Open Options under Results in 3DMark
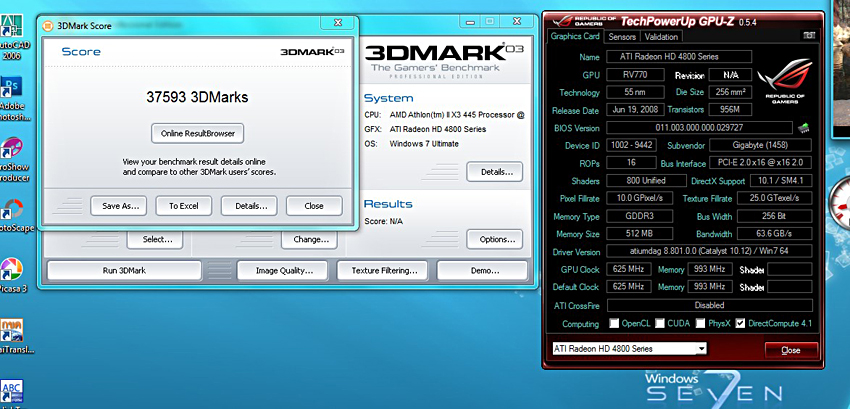Viewport: 850px width, 409px height. coord(494,239)
